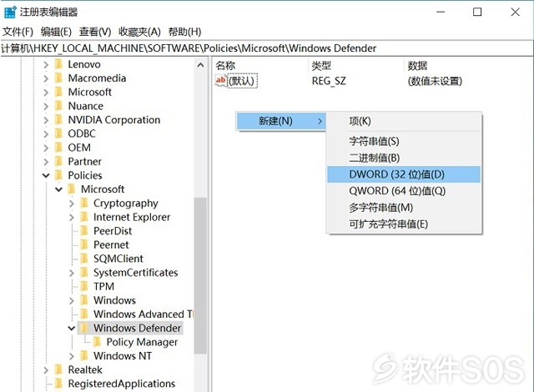The width and height of the screenshot is (534, 392).
Task: Open the 查看(V) menu
Action: 95,32
